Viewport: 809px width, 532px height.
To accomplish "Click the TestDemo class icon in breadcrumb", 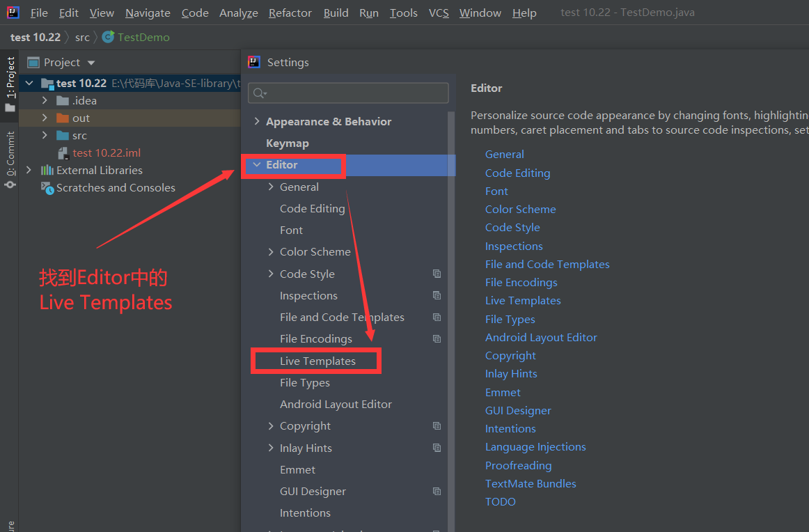I will (x=108, y=37).
